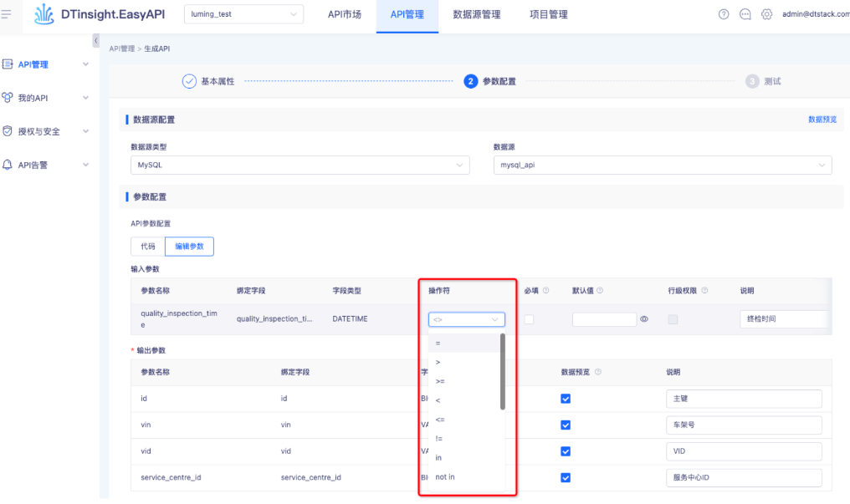The height and width of the screenshot is (504, 850).
Task: Open the help question mark icon in header
Action: tap(724, 14)
